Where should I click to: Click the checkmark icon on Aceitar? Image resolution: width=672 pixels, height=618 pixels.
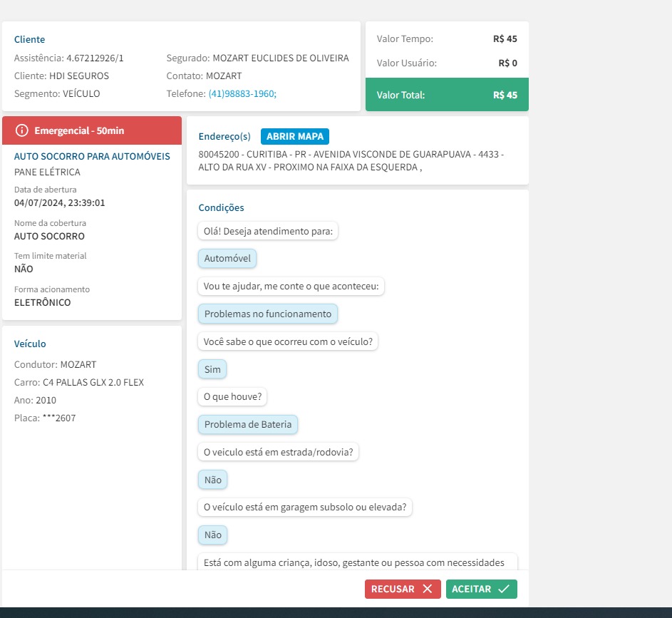pos(504,589)
